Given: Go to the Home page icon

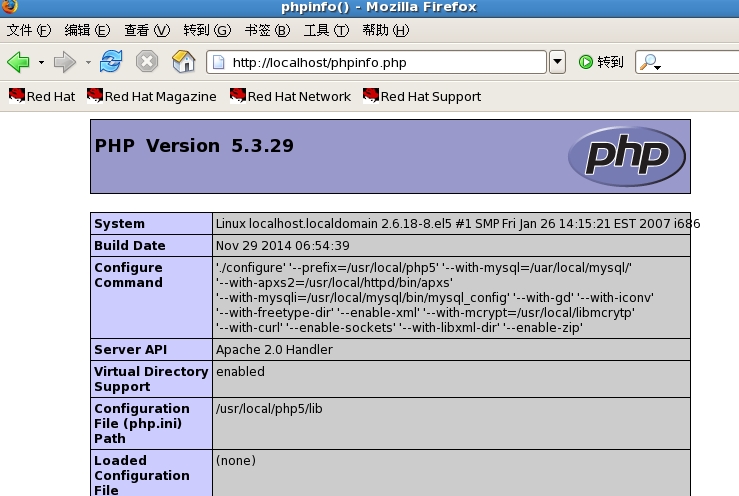Looking at the screenshot, I should (183, 61).
